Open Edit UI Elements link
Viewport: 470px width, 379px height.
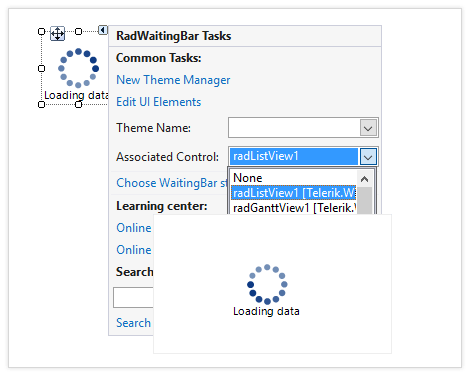point(158,102)
